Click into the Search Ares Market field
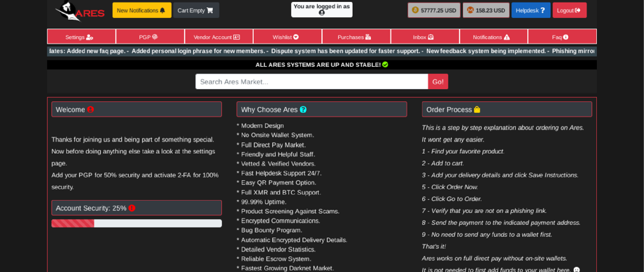 [312, 82]
